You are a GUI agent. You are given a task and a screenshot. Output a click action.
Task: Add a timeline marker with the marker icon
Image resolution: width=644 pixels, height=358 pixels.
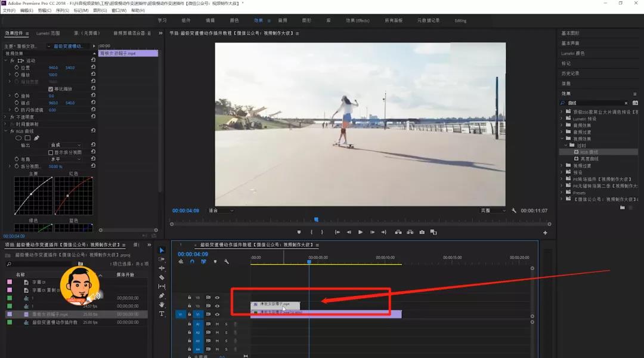click(215, 262)
